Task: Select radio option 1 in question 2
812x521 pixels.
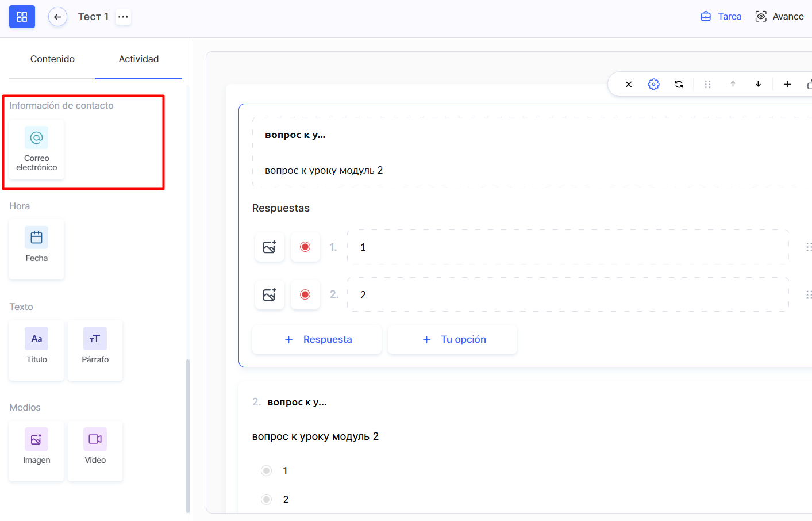Action: [x=266, y=471]
